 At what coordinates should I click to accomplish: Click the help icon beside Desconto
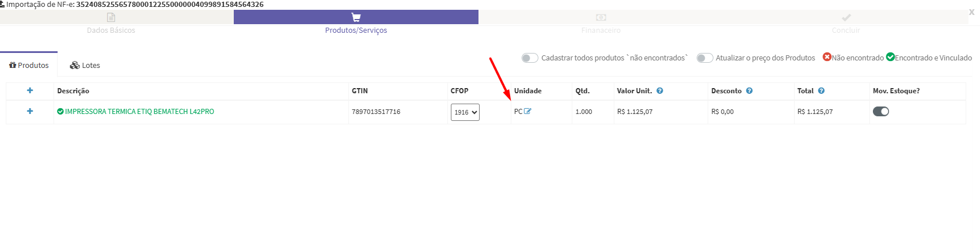[750, 91]
